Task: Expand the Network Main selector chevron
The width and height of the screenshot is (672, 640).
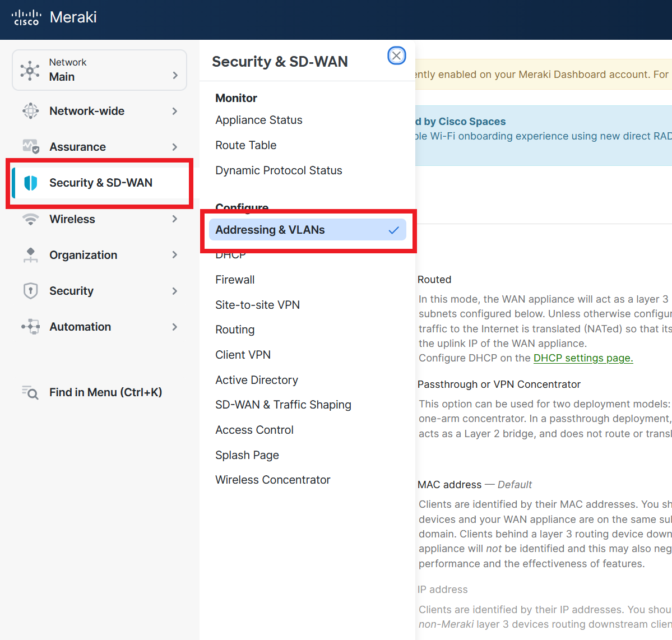Action: pos(175,76)
